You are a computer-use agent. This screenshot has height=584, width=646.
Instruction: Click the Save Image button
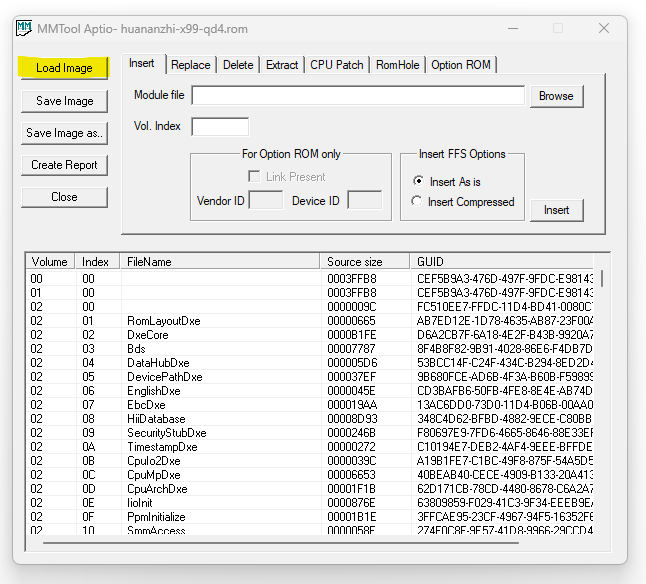click(x=64, y=101)
